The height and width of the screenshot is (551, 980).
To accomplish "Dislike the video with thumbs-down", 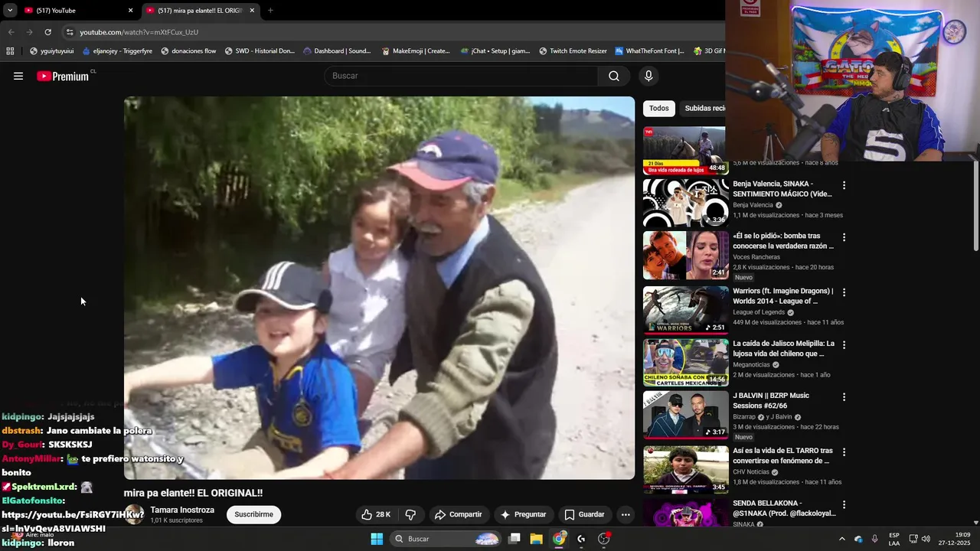I will point(410,514).
